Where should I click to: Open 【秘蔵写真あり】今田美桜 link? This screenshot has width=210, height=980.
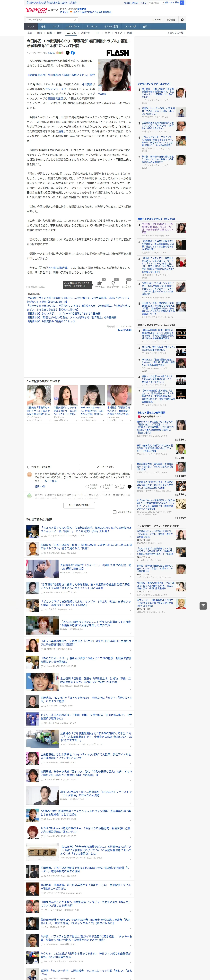click(61, 75)
